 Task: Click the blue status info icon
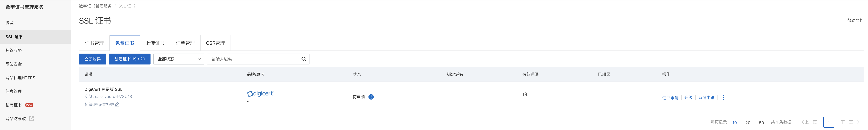[x=371, y=97]
